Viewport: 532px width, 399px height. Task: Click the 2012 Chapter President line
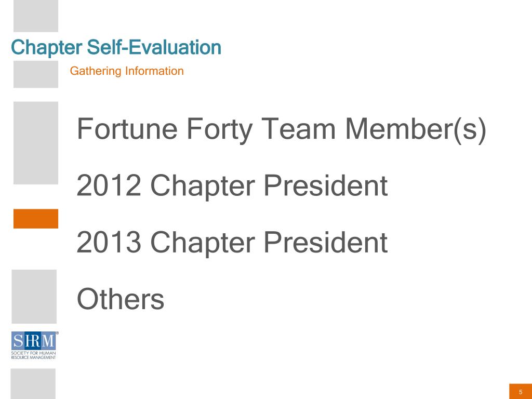coord(232,185)
